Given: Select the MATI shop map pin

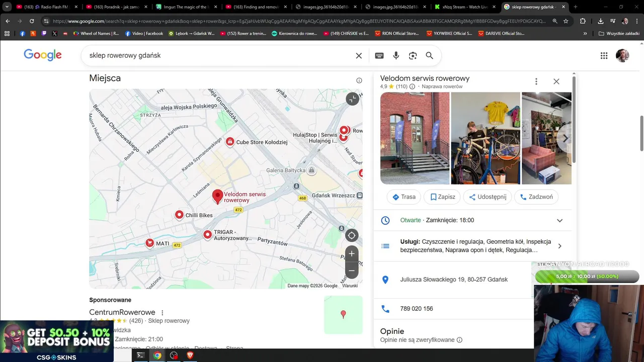Looking at the screenshot, I should (149, 243).
